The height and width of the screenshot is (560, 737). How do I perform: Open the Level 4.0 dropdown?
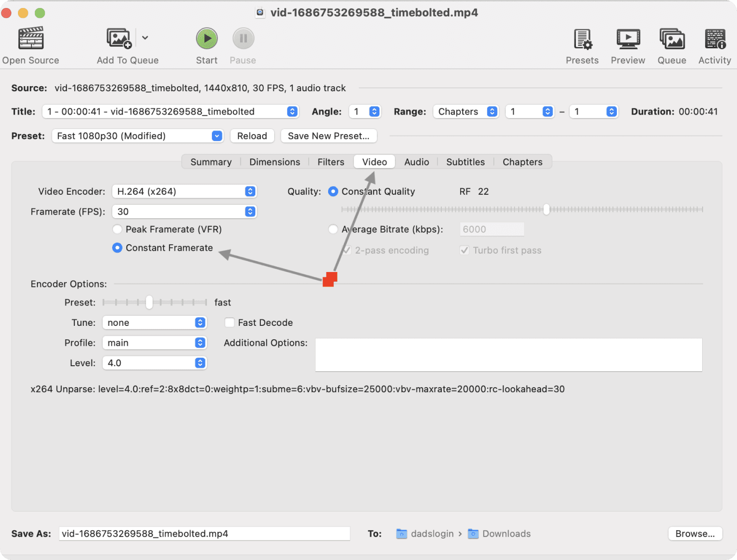(x=154, y=363)
